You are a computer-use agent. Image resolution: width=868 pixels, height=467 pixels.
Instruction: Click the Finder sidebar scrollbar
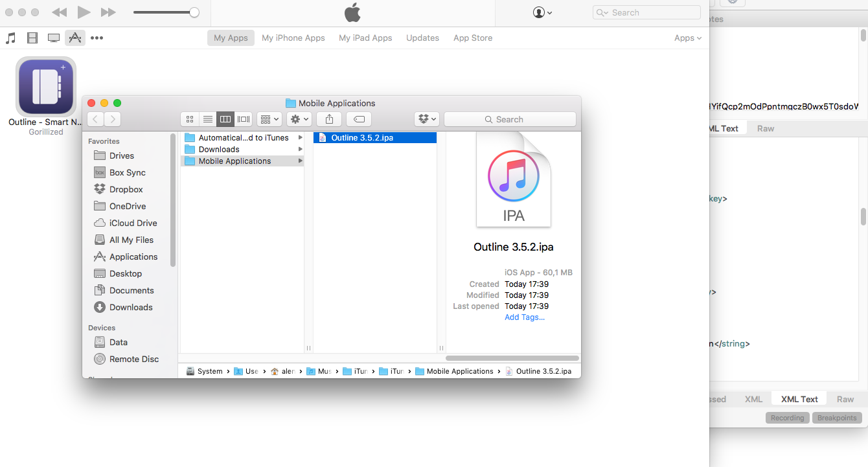(173, 200)
